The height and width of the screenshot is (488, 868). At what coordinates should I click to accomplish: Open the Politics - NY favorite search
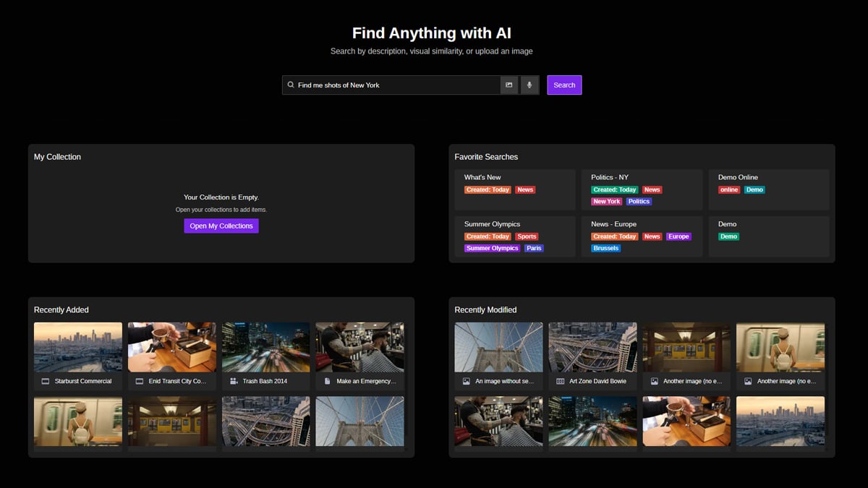point(610,177)
